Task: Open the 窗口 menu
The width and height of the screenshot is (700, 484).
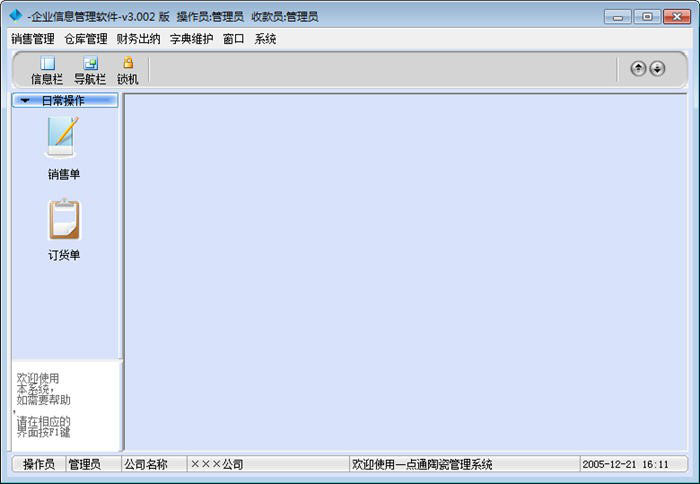Action: 233,39
